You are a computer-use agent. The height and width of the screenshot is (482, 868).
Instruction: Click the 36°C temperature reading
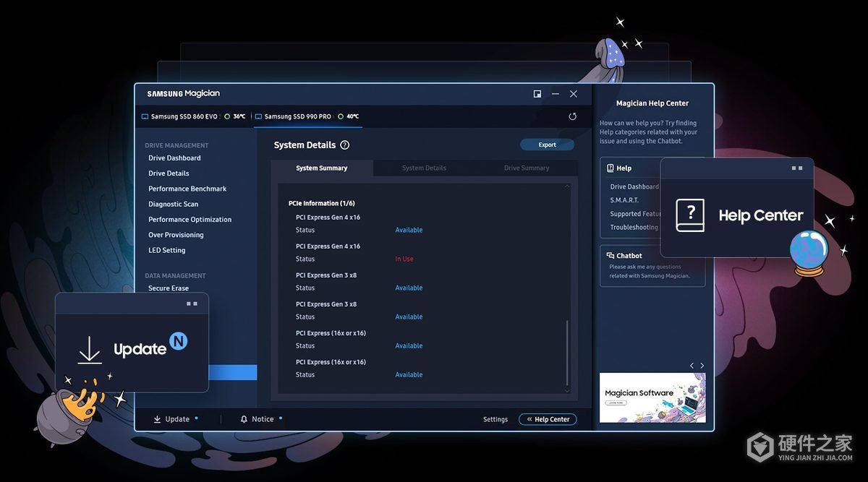239,116
